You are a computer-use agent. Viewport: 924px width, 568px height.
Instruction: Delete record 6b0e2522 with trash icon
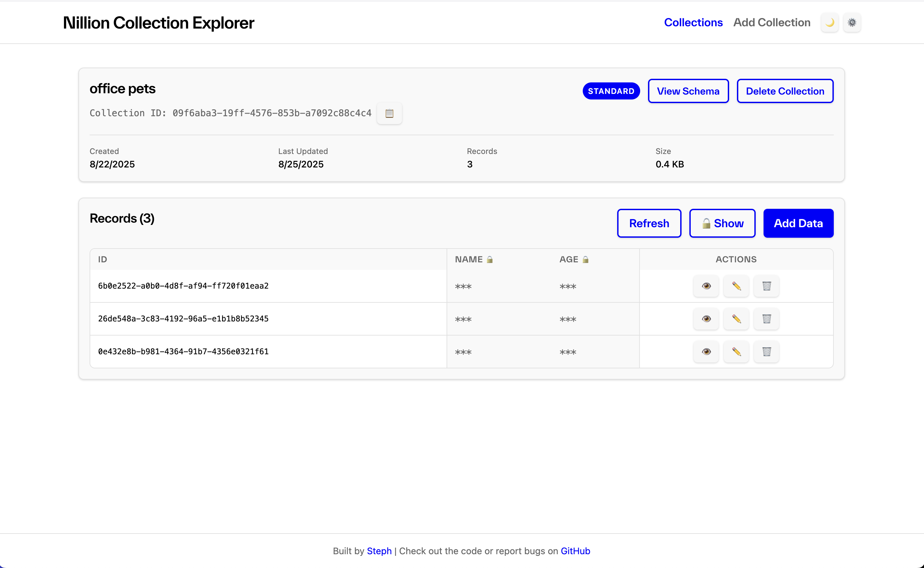[766, 286]
